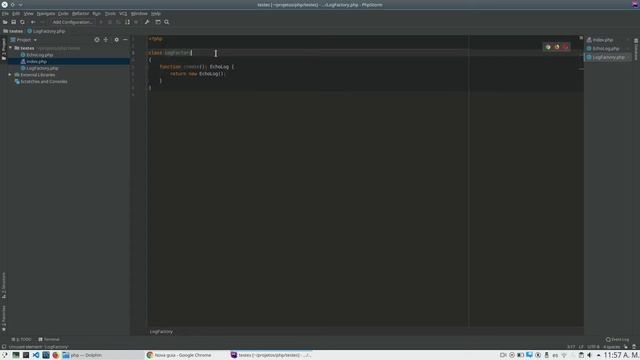Click the Save All toolbar icon

click(x=13, y=22)
